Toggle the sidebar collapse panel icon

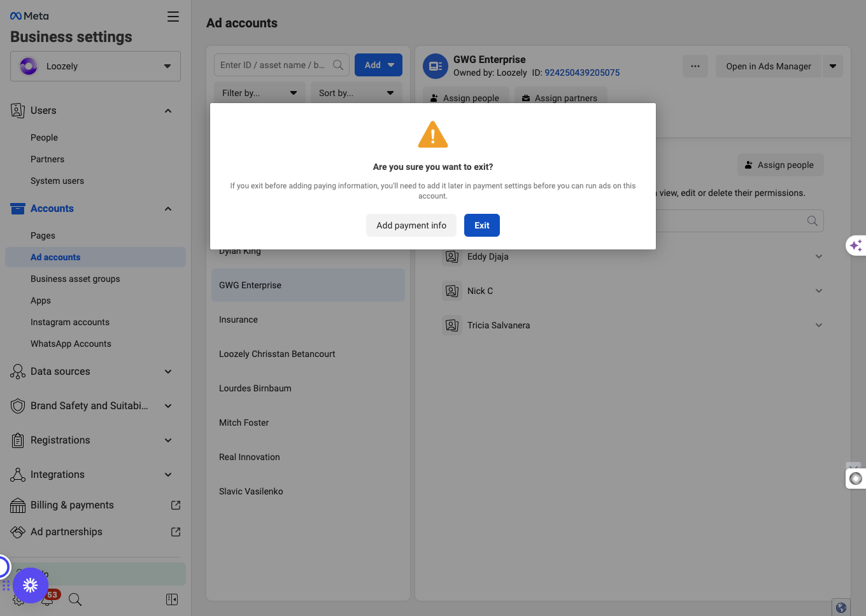tap(172, 599)
